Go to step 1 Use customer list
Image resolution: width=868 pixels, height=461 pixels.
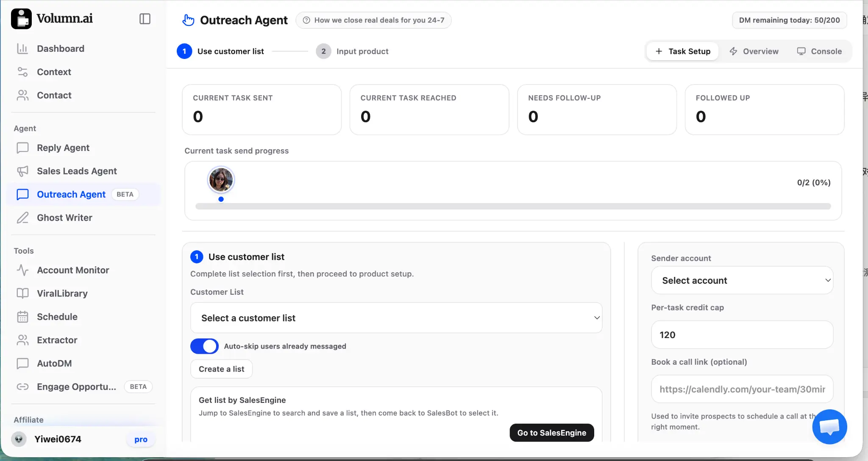point(220,51)
